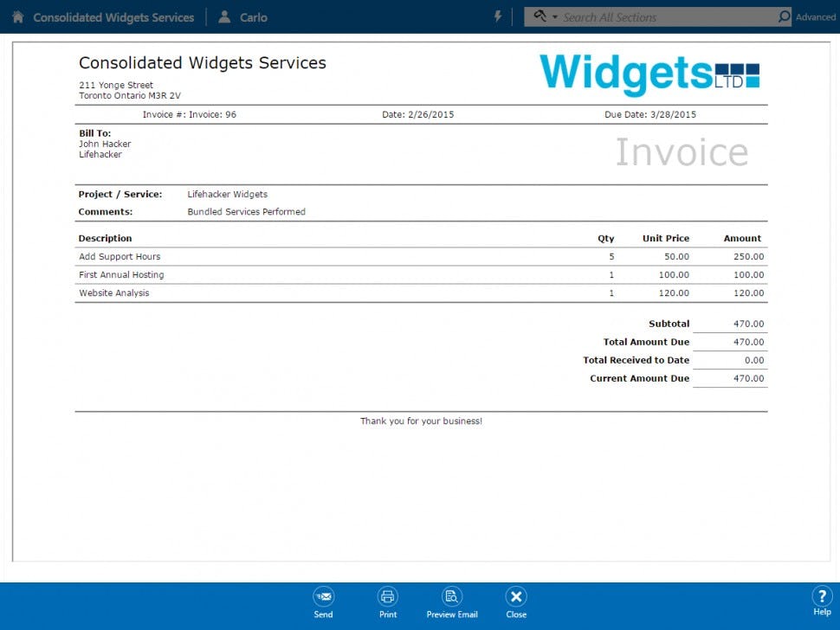
Task: Click the 120.00 unit price value
Action: click(x=674, y=292)
